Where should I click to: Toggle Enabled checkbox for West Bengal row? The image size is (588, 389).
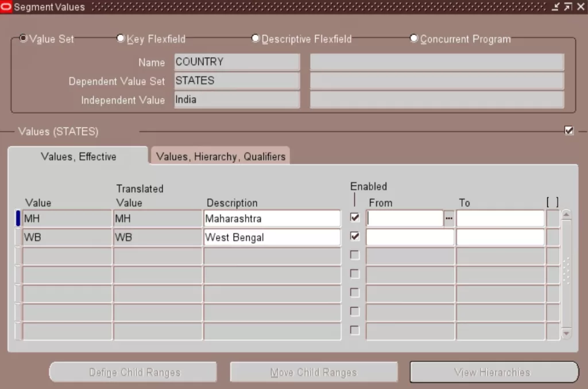[355, 236]
